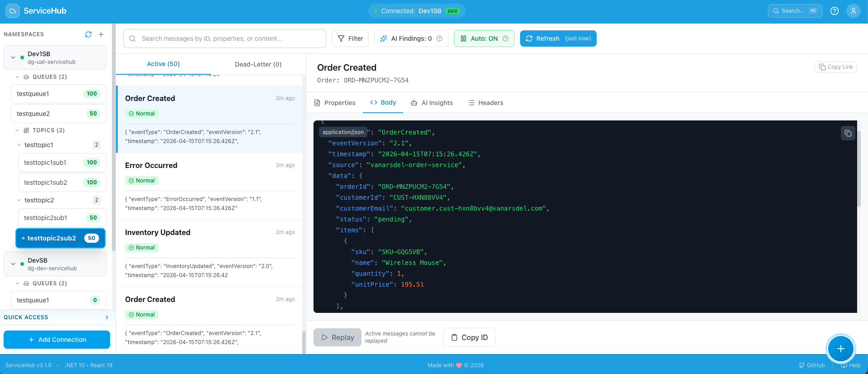The height and width of the screenshot is (374, 868).
Task: Collapse the Dev1SB namespace chevron
Action: (x=13, y=58)
